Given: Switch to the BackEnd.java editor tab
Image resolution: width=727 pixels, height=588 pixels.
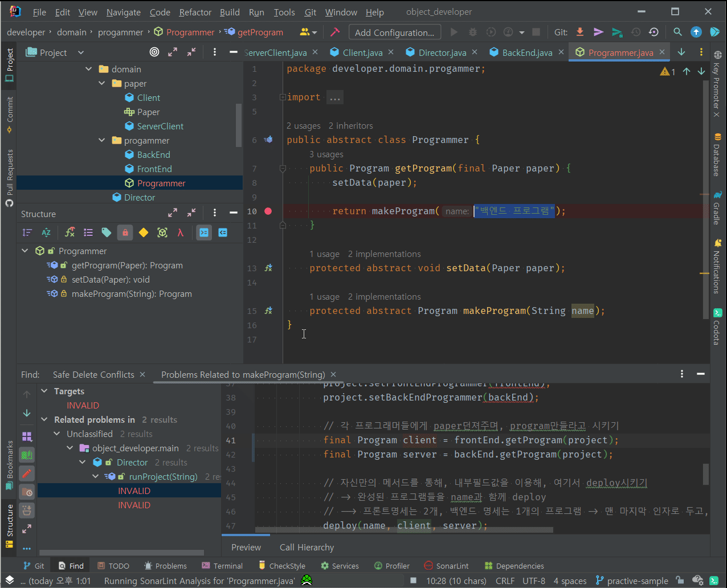Looking at the screenshot, I should pyautogui.click(x=526, y=52).
